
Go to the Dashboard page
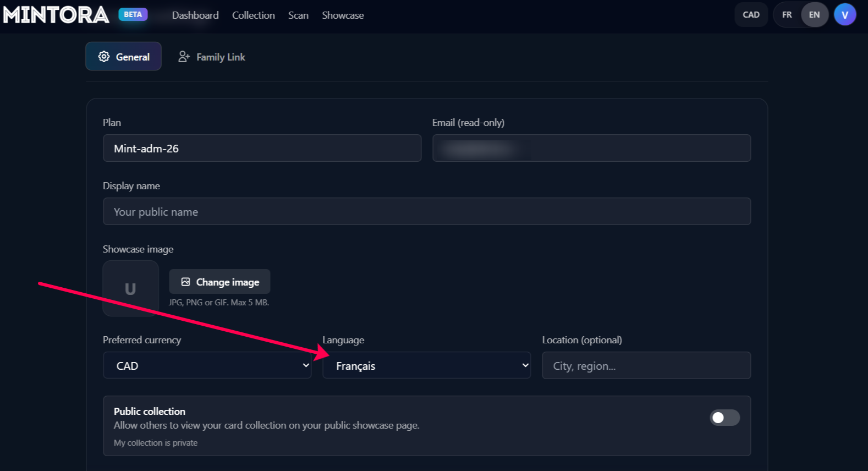click(195, 15)
